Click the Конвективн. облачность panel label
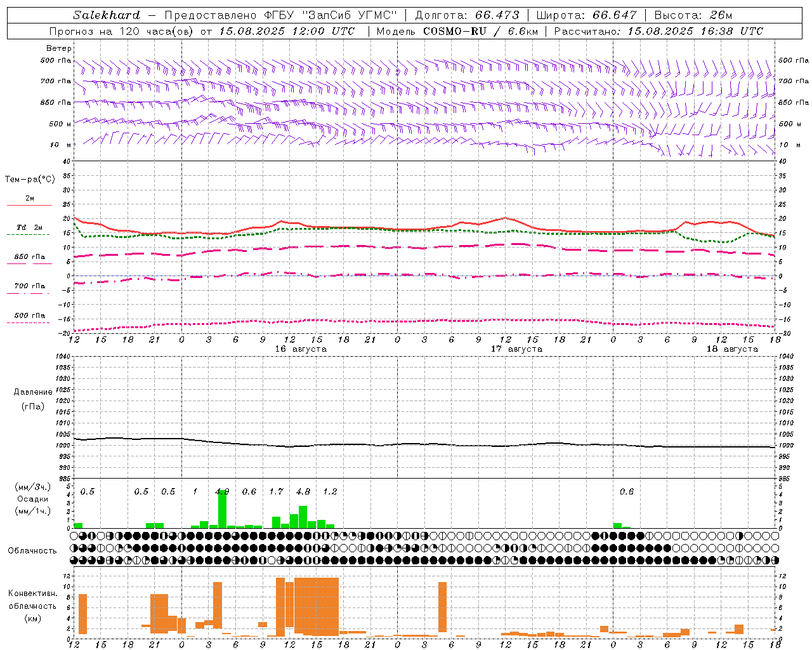The image size is (812, 650). pyautogui.click(x=32, y=600)
